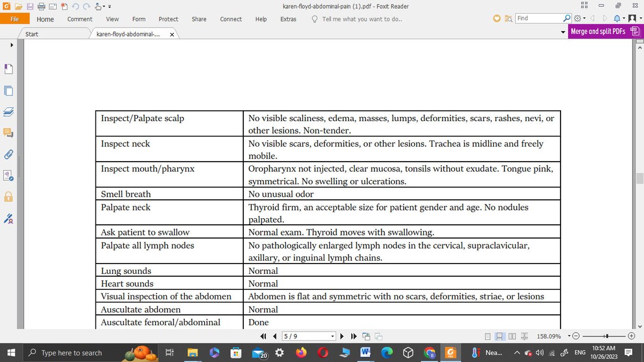Open a file with the folder icon
Image resolution: width=644 pixels, height=362 pixels.
18,6
